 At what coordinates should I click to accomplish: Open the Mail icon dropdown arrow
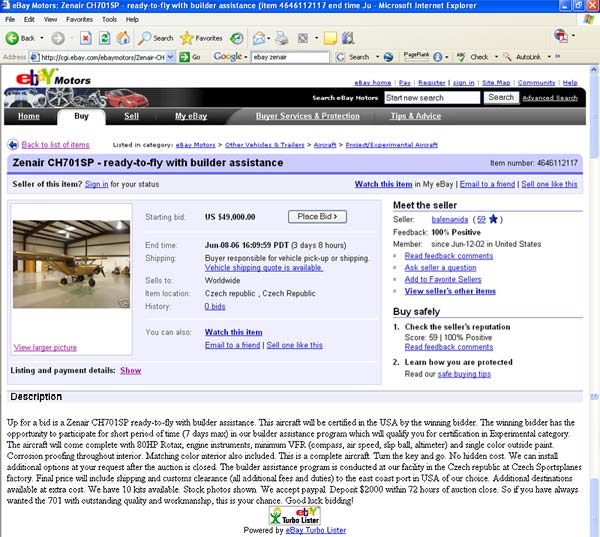point(269,38)
